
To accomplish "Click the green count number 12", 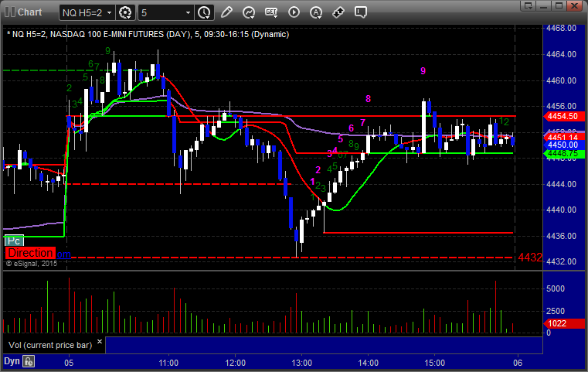I will pos(504,121).
